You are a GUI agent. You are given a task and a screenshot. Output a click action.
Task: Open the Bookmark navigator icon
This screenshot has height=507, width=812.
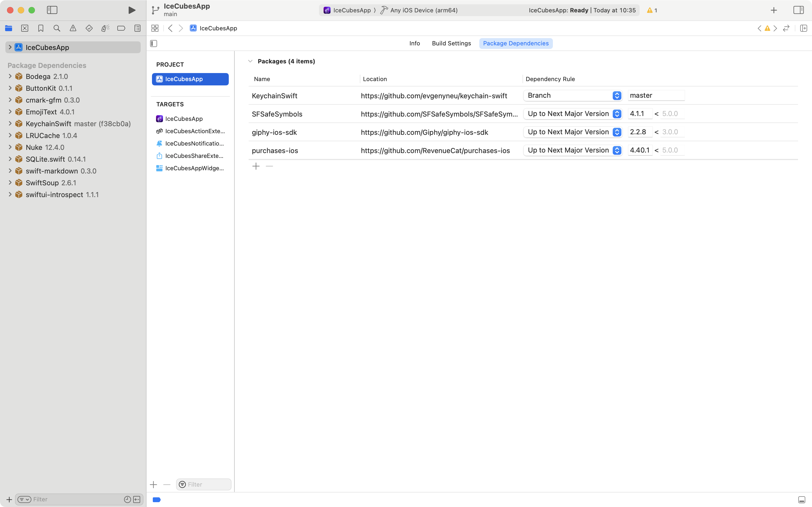pos(41,28)
